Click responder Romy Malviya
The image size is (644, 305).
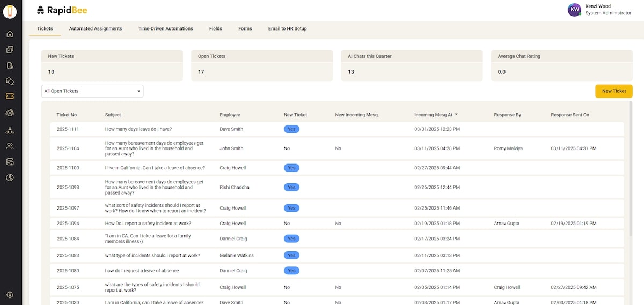pos(508,148)
